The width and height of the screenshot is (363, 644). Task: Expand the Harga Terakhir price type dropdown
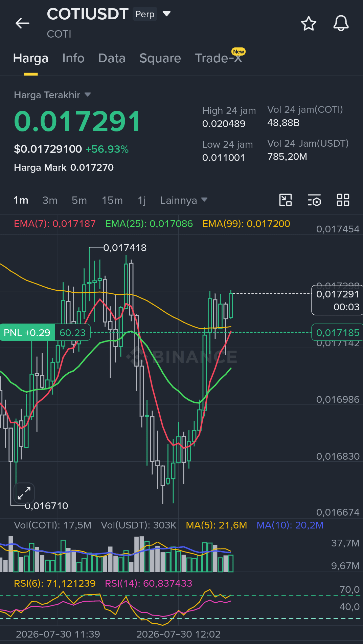pos(88,95)
